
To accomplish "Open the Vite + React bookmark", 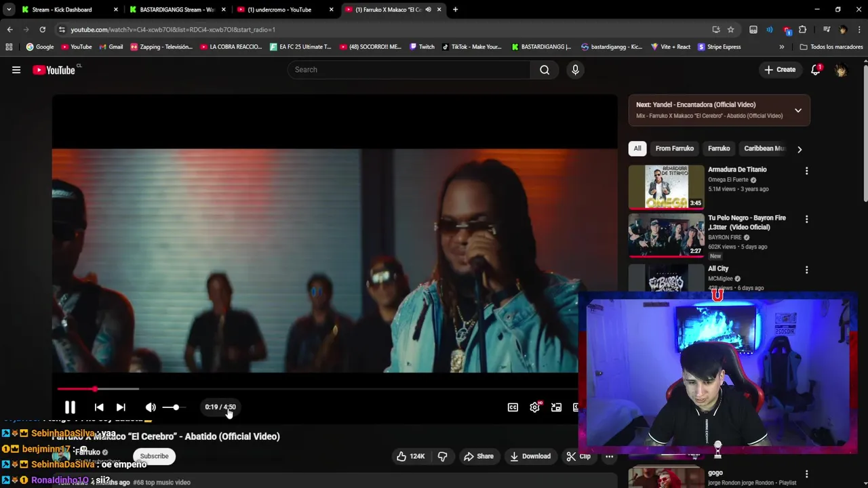I will point(671,47).
